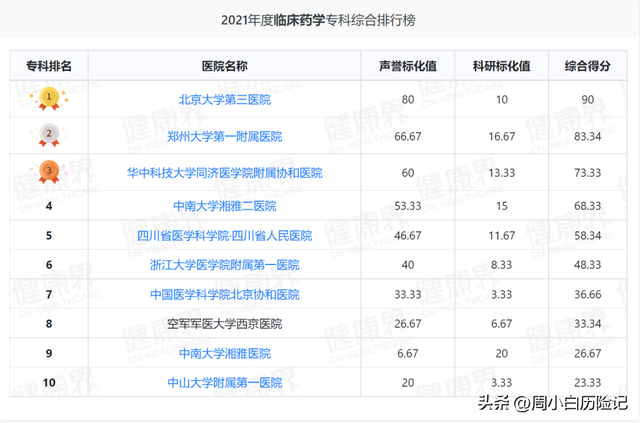Click reputation value 20 for 中山大学附属第一医院

[408, 383]
